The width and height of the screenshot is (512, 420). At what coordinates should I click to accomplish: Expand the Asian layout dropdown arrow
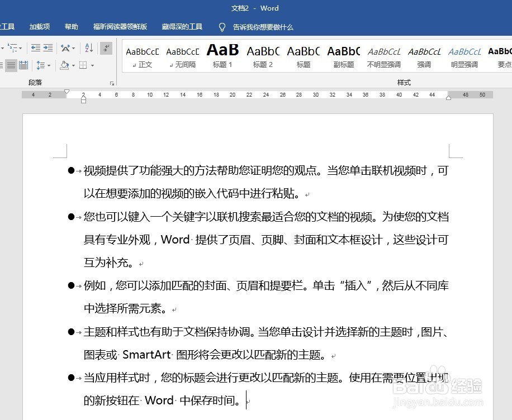tap(73, 48)
